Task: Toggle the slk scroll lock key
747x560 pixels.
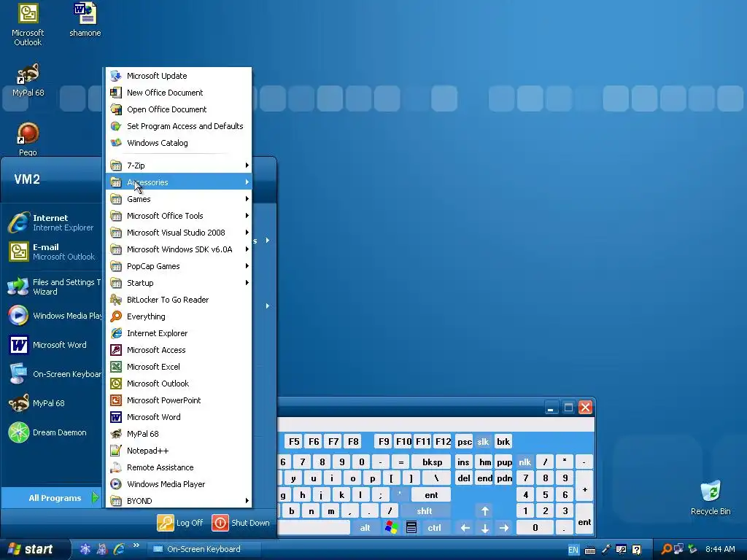Action: (x=483, y=441)
